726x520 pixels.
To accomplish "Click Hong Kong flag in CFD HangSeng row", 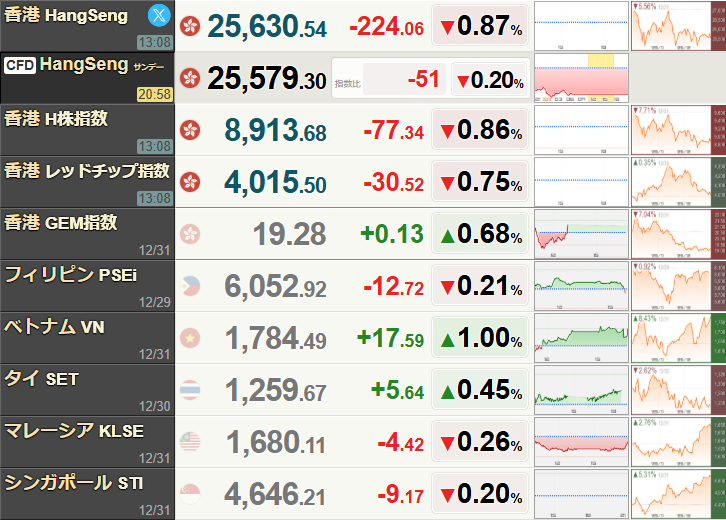I will click(190, 78).
